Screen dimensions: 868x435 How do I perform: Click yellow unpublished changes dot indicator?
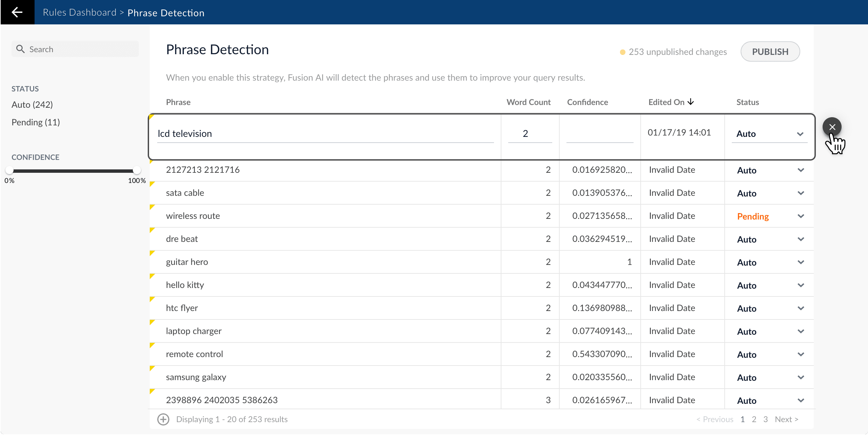[x=622, y=52]
